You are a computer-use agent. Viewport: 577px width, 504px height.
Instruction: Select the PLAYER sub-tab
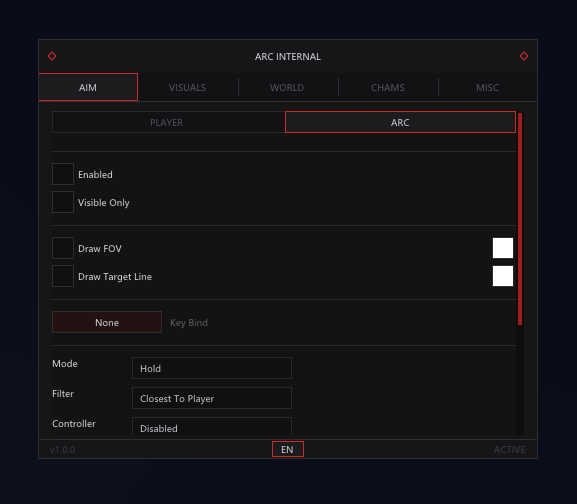pyautogui.click(x=169, y=122)
